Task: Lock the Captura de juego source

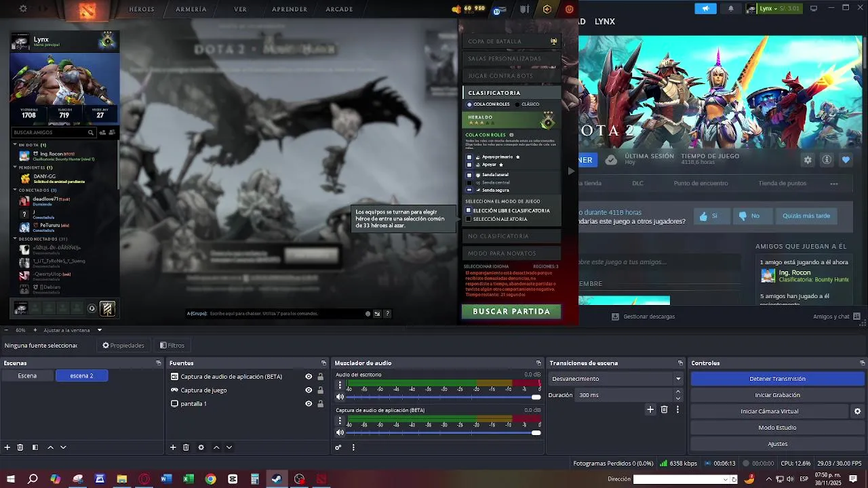Action: (320, 390)
